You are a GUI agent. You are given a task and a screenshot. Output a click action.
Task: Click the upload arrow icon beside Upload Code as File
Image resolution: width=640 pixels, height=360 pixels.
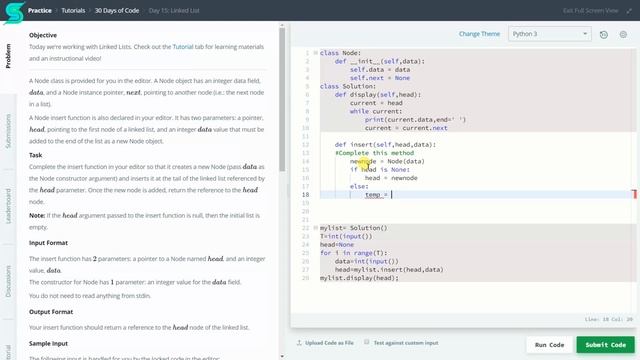click(x=299, y=343)
